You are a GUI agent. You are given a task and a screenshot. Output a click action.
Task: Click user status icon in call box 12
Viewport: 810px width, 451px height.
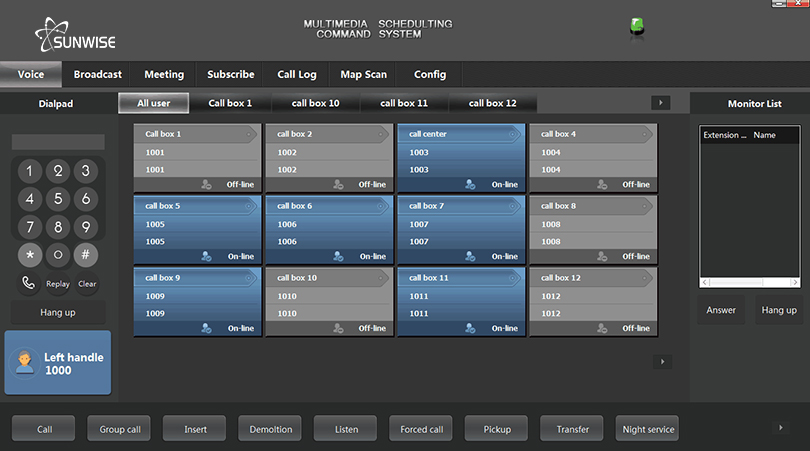coord(601,328)
